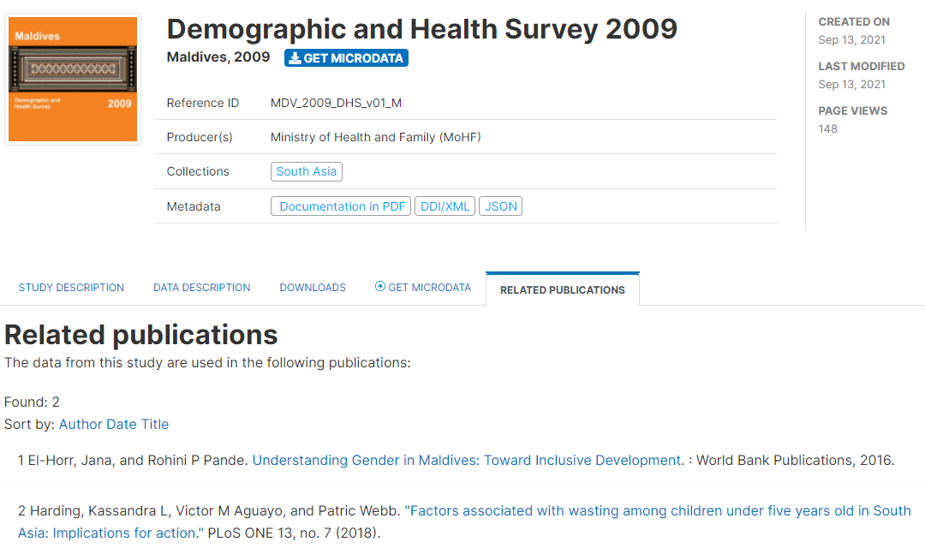Switch to the Data Description tab
Screen dimensions: 925x560
coord(202,288)
